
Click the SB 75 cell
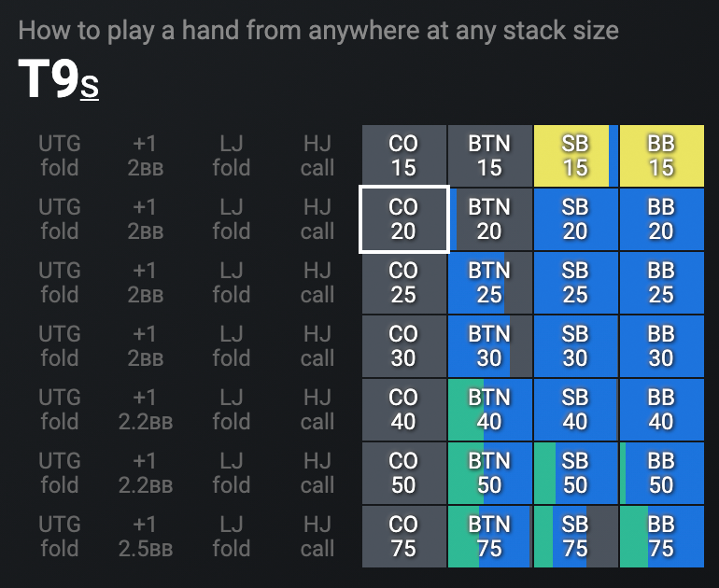tap(575, 537)
